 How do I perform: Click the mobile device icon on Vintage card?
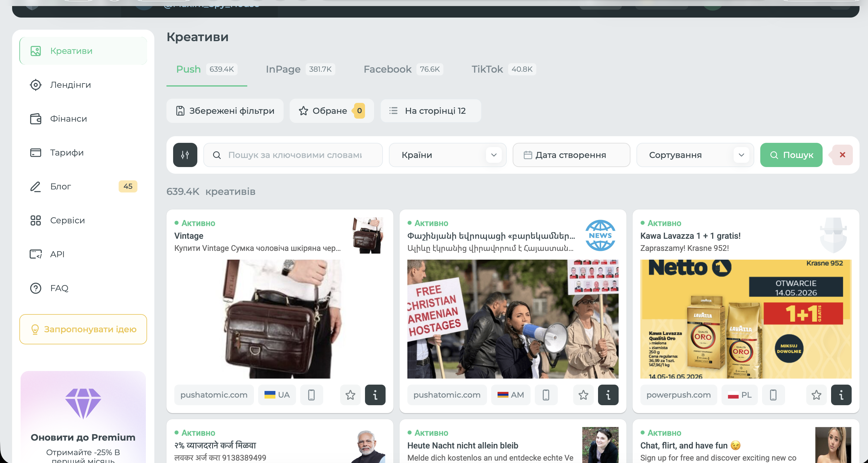tap(311, 395)
